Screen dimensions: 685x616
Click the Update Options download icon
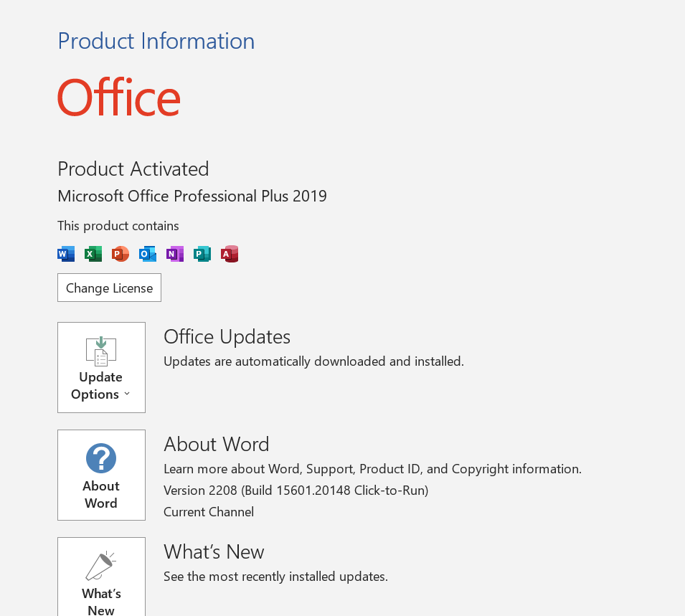click(100, 351)
